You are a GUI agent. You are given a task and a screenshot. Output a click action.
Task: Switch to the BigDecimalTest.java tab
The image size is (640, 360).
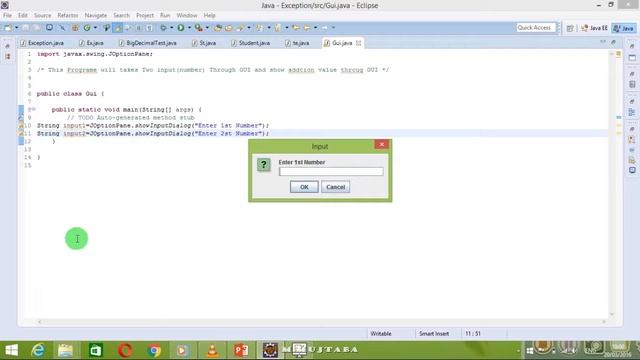[147, 43]
